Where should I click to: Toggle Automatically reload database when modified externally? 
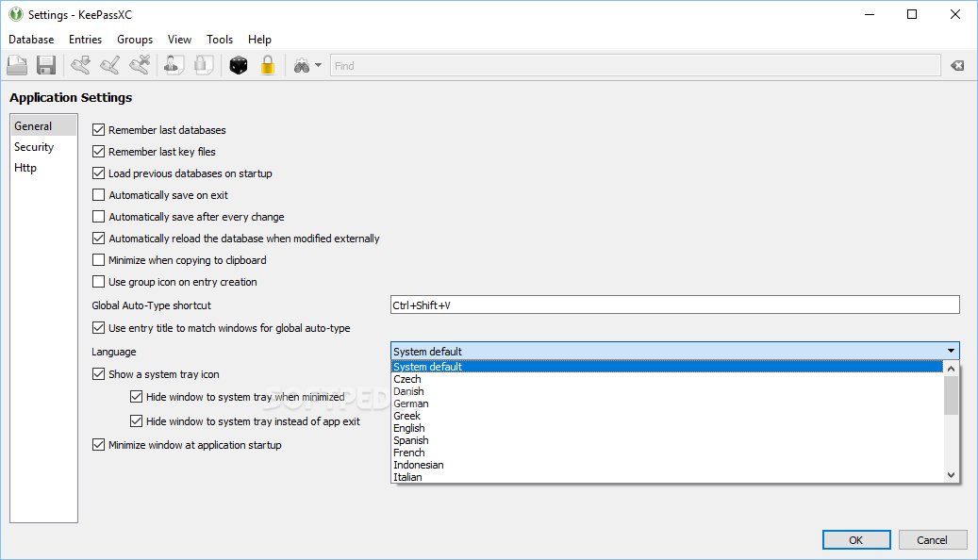(98, 239)
